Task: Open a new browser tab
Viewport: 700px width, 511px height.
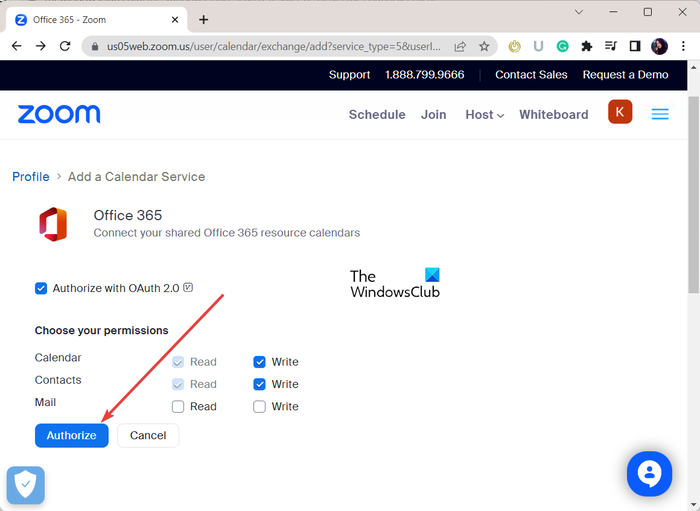Action: pos(204,20)
